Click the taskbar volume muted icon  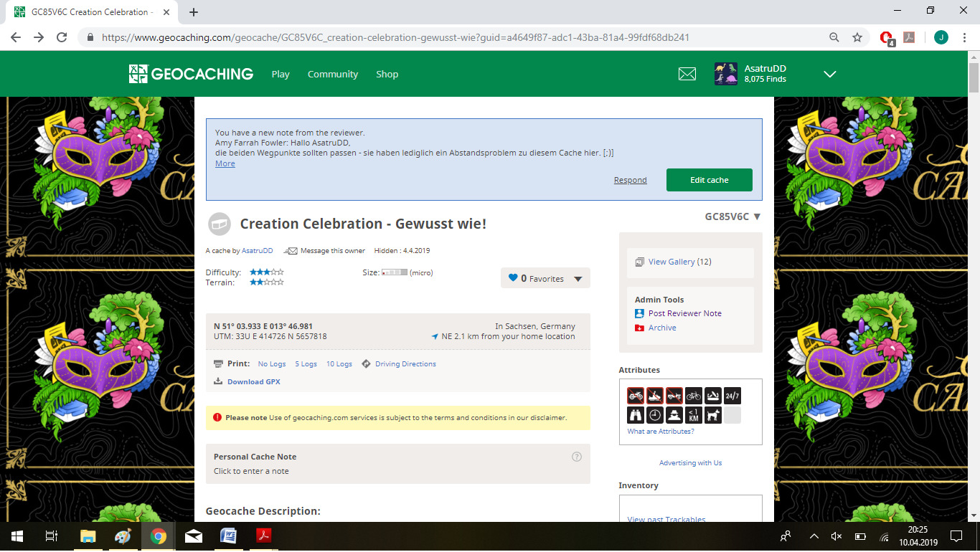tap(836, 536)
